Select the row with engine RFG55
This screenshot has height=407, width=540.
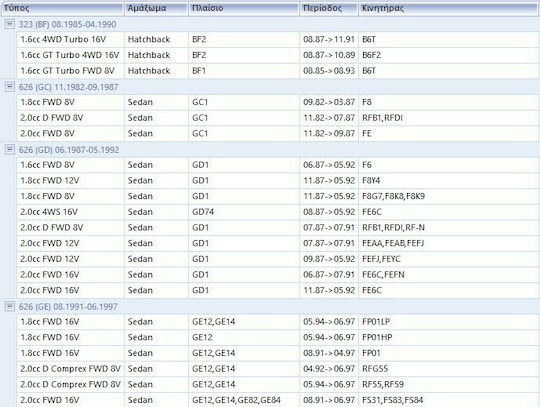click(x=278, y=368)
